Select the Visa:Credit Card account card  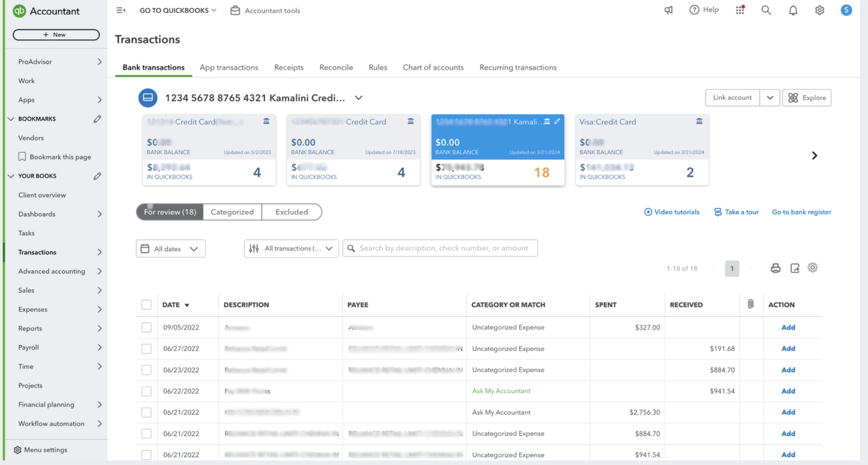(x=641, y=150)
